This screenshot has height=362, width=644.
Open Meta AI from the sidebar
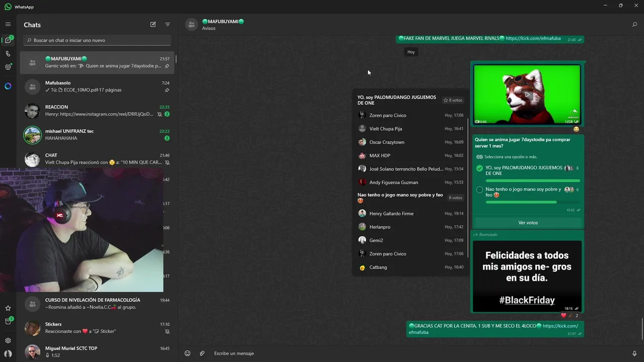[x=8, y=86]
